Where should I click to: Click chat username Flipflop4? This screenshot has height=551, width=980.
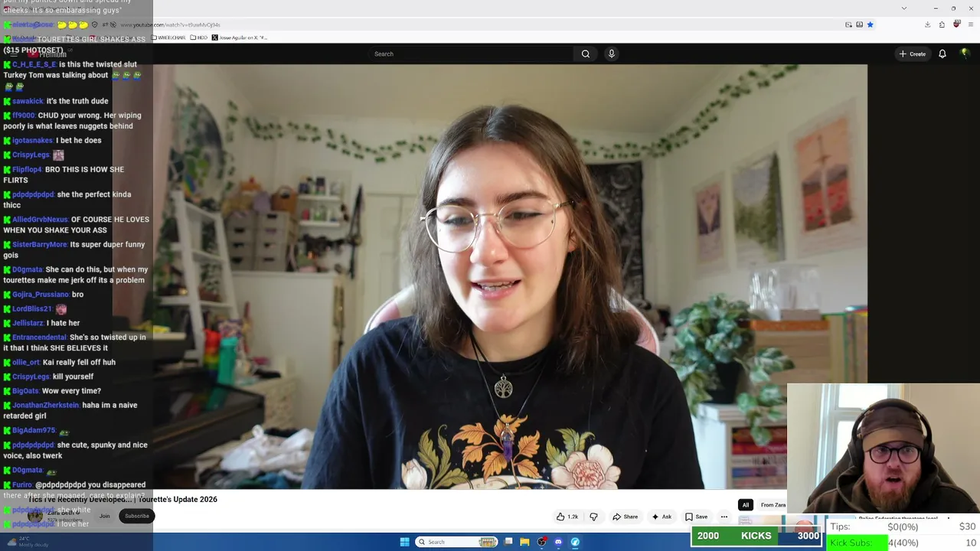click(27, 169)
